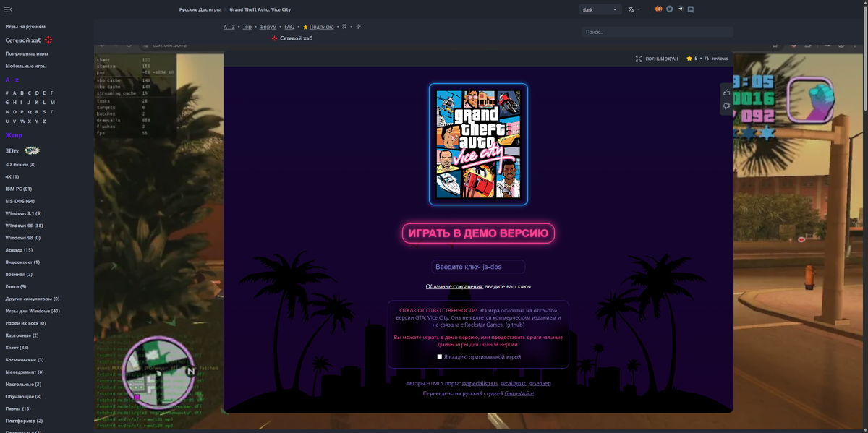Screen dimensions: 868x433
Task: Open the Telegram icon in the header
Action: pyautogui.click(x=680, y=9)
